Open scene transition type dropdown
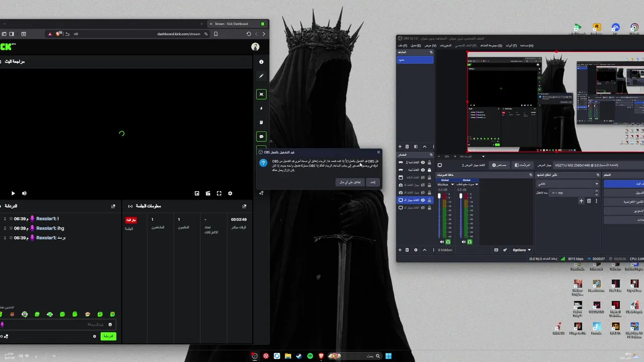Image resolution: width=644 pixels, height=362 pixels. [568, 184]
